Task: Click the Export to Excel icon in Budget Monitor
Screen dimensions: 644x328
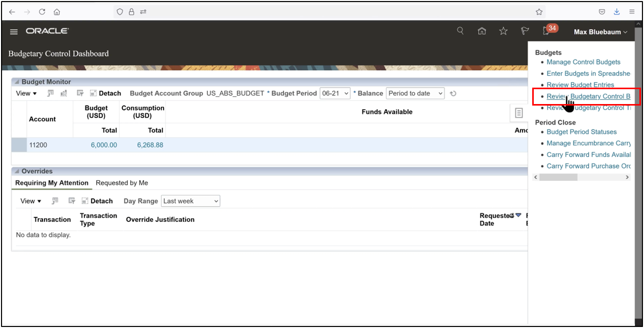Action: click(x=50, y=93)
